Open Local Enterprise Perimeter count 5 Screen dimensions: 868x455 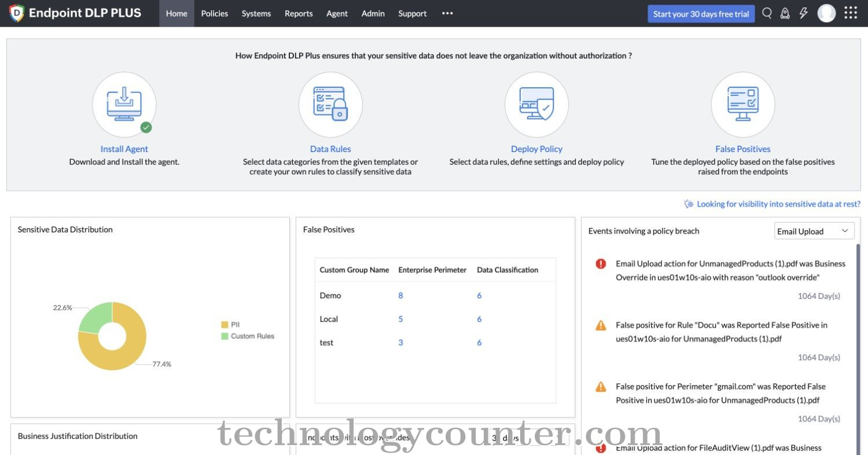(400, 319)
